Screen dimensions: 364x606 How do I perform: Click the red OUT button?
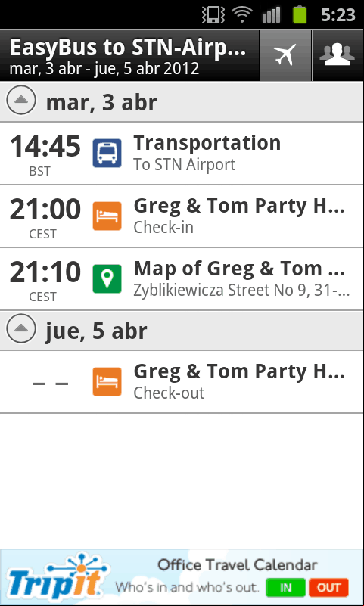[x=328, y=587]
